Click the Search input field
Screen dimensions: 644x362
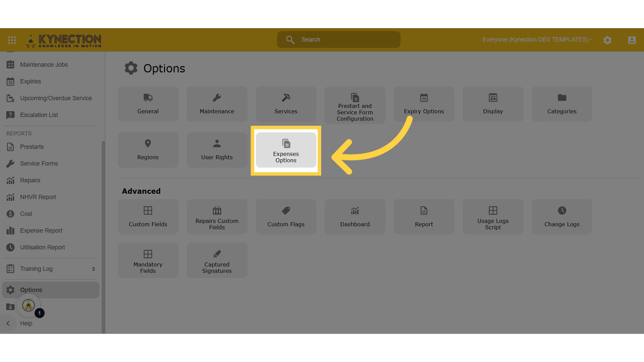click(x=338, y=40)
